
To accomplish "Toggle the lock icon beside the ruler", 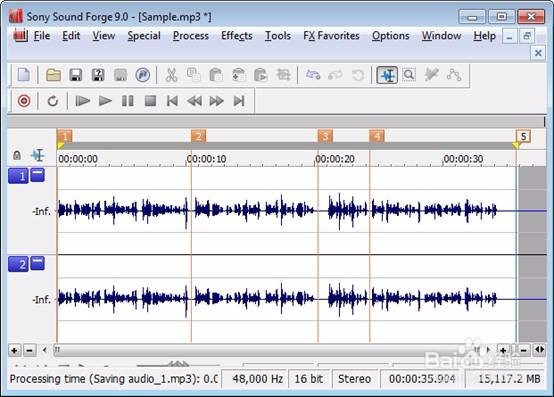I will 17,155.
